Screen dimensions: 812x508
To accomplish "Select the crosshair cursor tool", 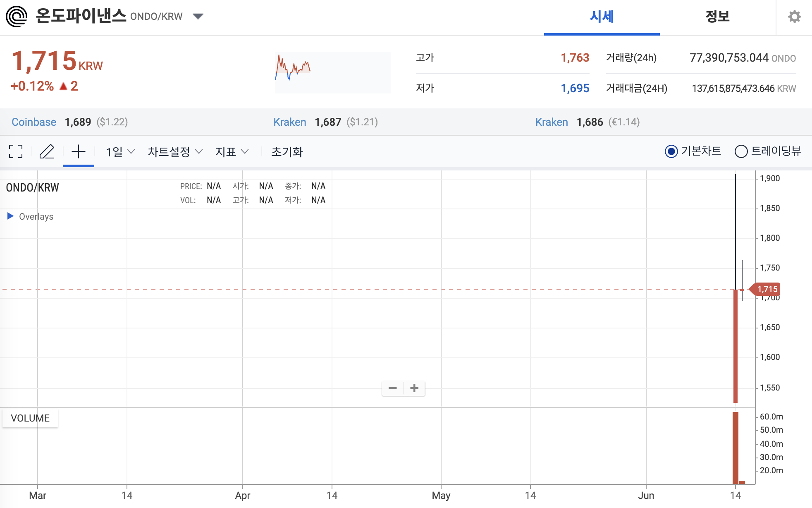I will 79,151.
